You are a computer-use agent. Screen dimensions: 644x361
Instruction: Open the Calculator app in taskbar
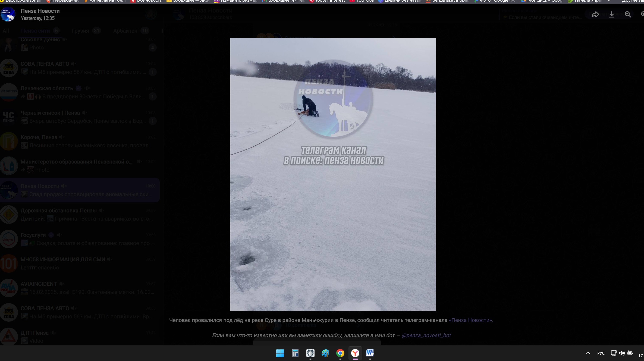[295, 353]
